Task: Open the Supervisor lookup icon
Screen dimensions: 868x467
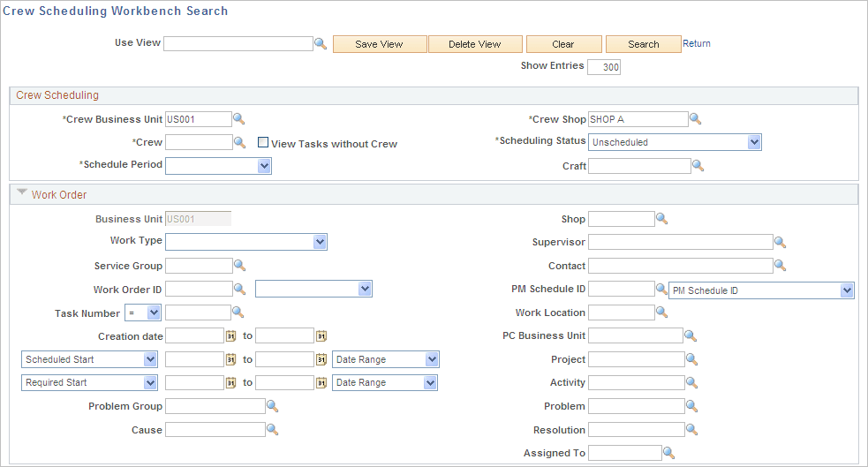Action: [x=780, y=242]
